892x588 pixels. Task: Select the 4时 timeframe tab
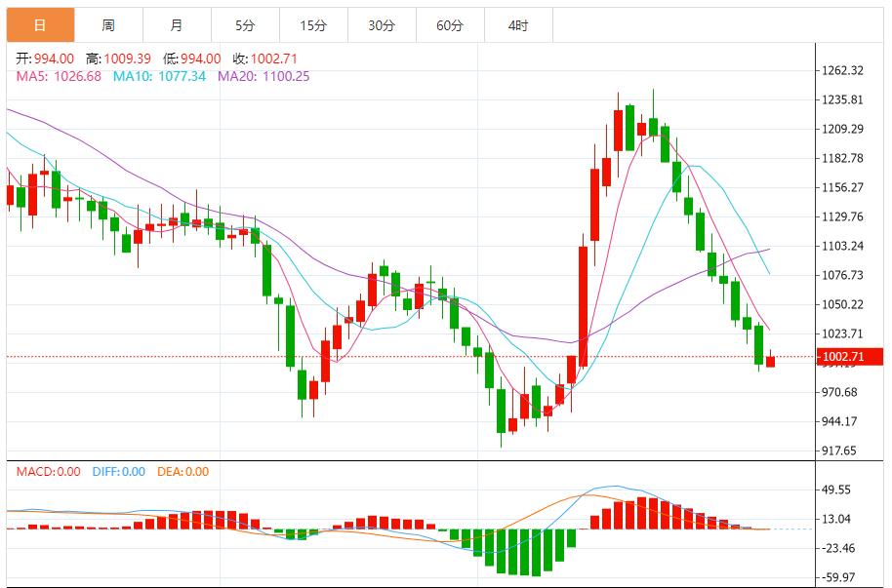(x=518, y=25)
